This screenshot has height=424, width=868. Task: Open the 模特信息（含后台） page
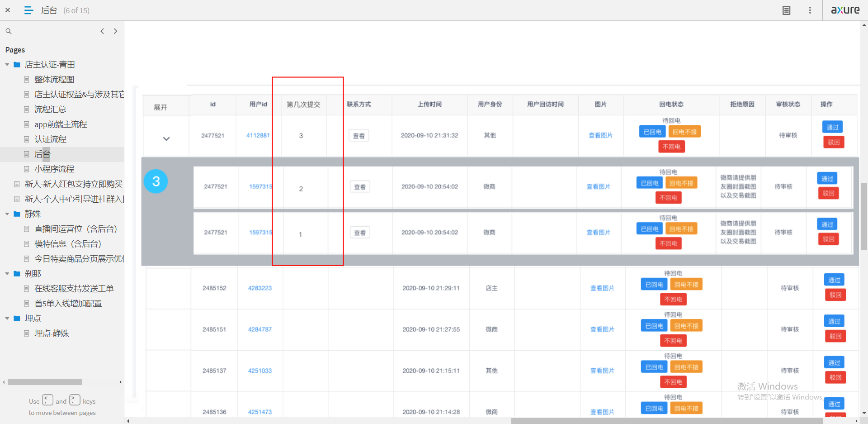click(x=68, y=244)
